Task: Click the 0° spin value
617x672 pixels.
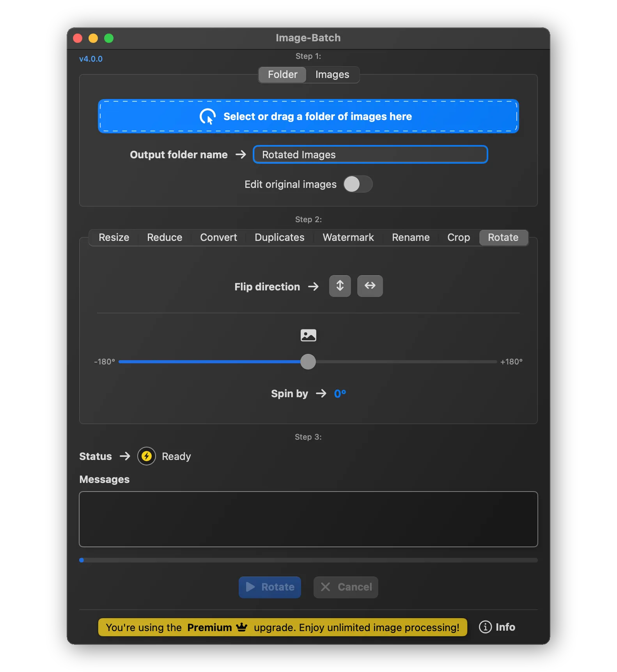Action: [340, 394]
